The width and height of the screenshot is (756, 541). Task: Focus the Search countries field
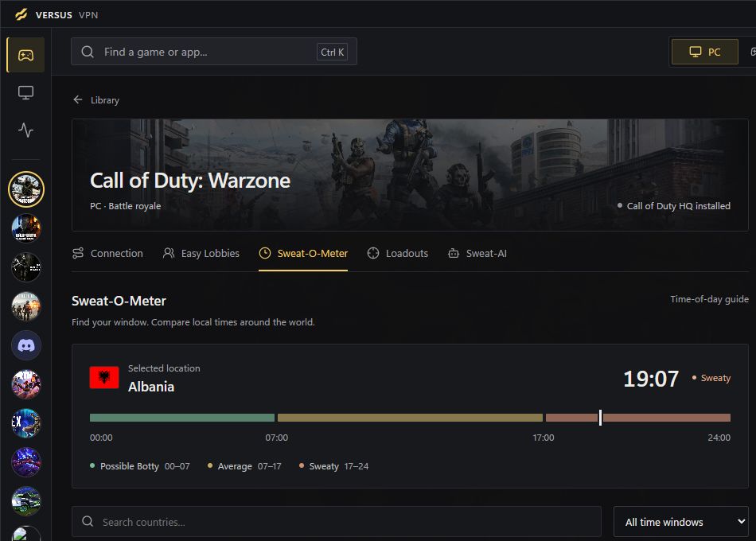click(337, 522)
